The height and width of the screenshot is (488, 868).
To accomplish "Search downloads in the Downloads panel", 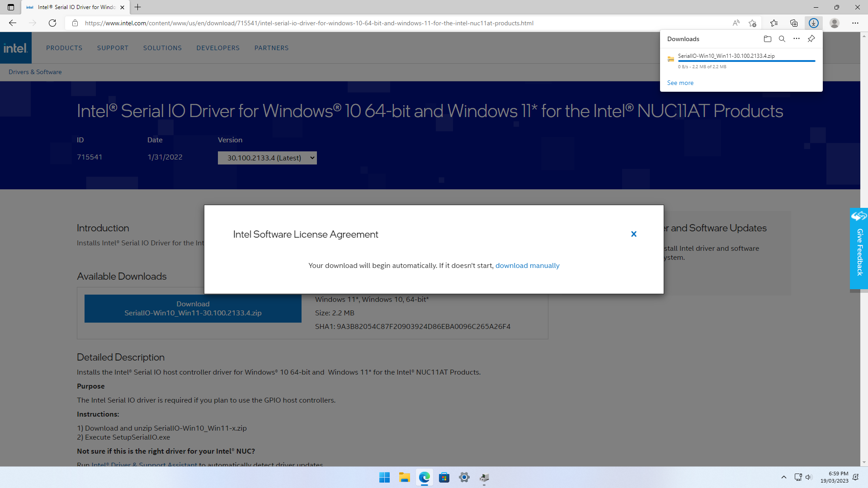I will (782, 39).
